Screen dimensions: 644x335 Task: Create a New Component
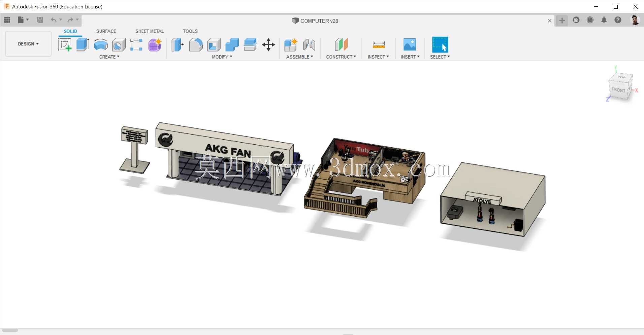click(291, 45)
